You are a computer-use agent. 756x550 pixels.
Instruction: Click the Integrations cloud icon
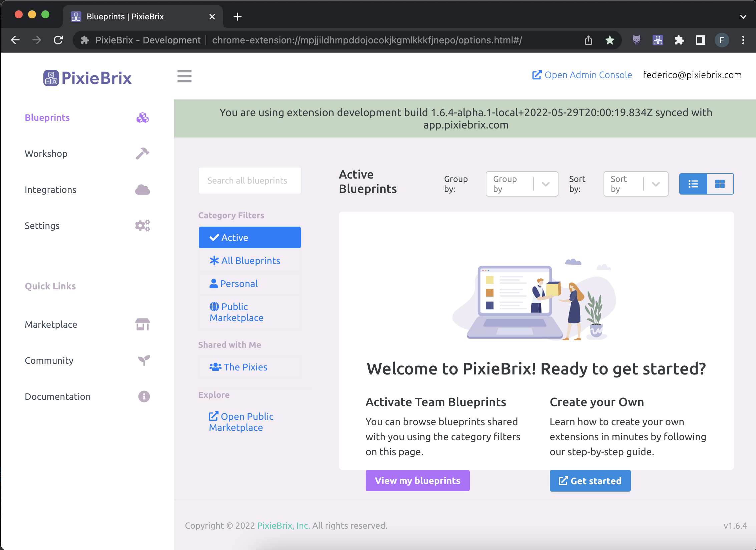[142, 190]
